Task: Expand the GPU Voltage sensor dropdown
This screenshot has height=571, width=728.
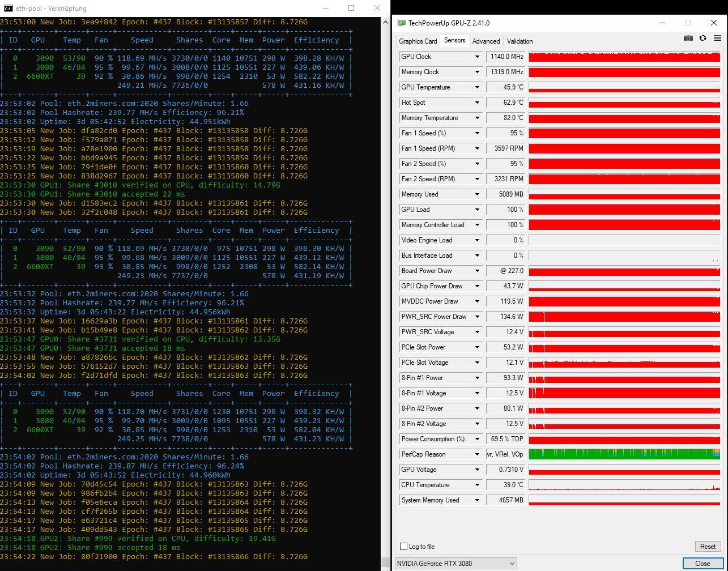Action: 477,470
